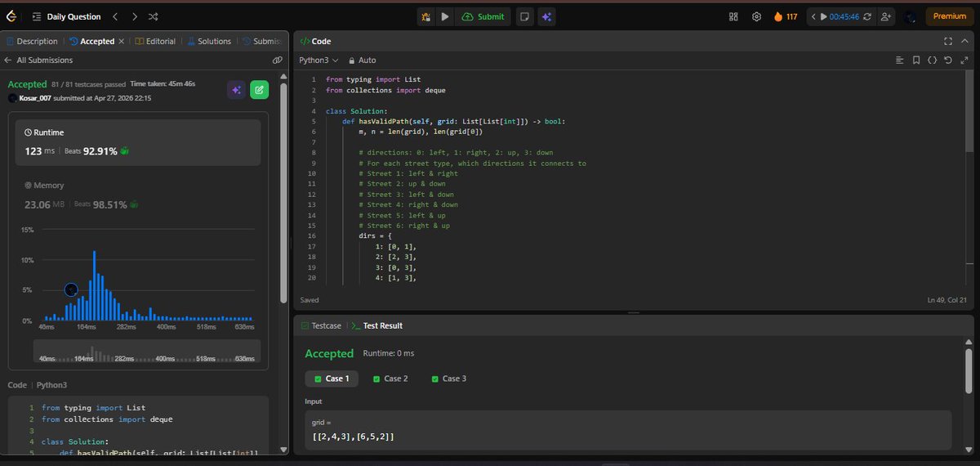Expand the editor with the diagonal arrows icon
This screenshot has width=980, height=466.
[964, 60]
